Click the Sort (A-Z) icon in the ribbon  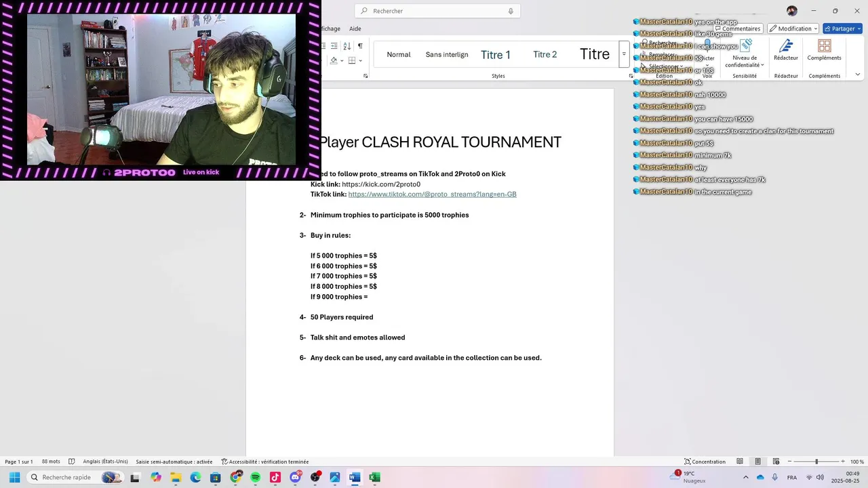(x=347, y=46)
